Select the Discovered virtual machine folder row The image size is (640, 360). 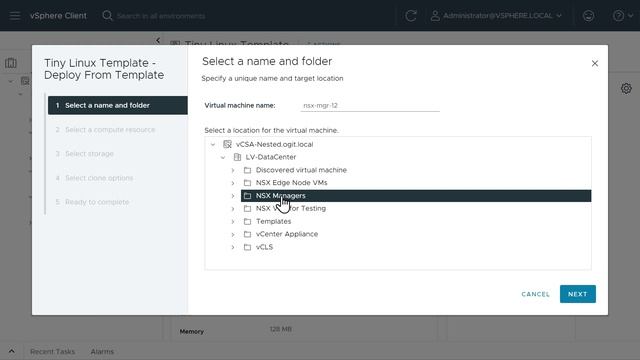coord(416,170)
